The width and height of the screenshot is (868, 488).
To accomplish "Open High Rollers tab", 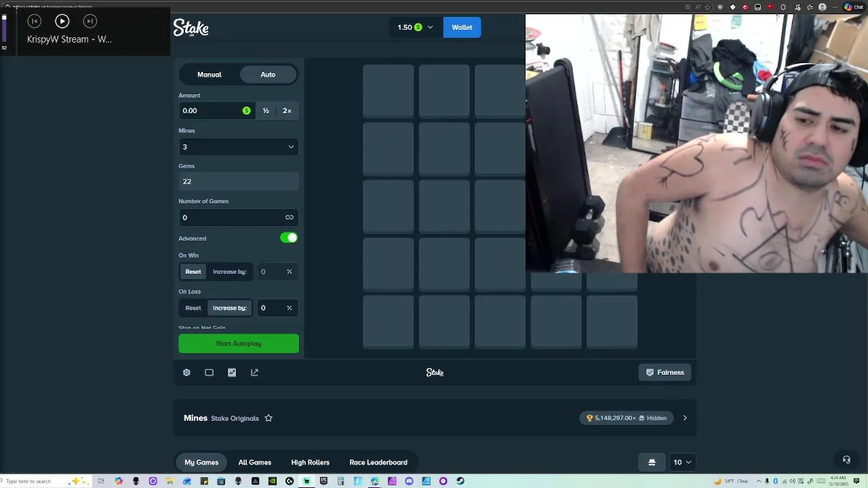I will pos(311,462).
